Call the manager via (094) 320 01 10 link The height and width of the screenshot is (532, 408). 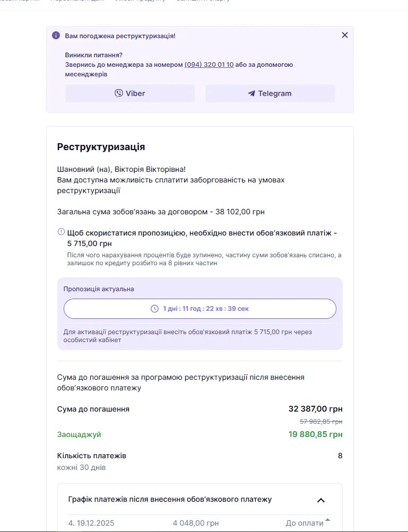click(209, 65)
